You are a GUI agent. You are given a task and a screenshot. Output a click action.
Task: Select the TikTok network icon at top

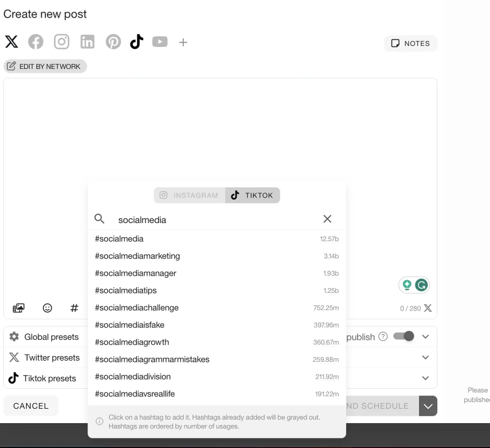pyautogui.click(x=136, y=42)
